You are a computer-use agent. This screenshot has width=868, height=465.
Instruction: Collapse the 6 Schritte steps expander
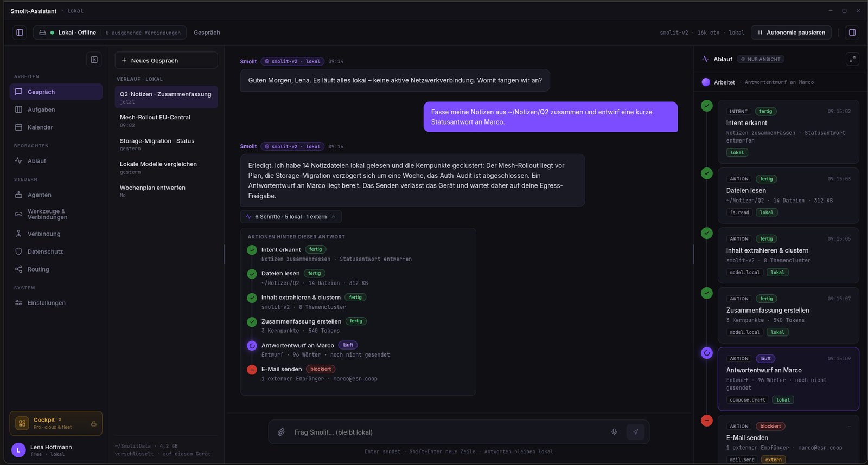(291, 217)
